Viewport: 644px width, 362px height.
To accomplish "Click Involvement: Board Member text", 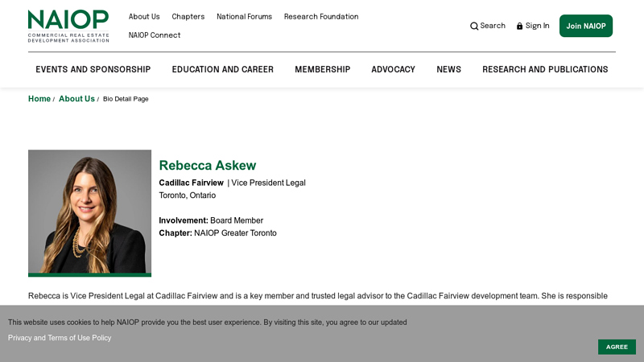I will coord(211,220).
